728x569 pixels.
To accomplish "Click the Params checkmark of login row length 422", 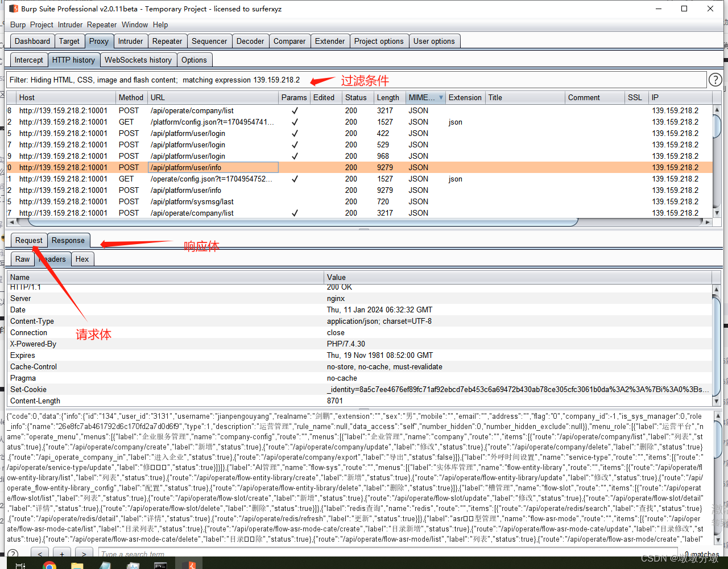I will [295, 133].
